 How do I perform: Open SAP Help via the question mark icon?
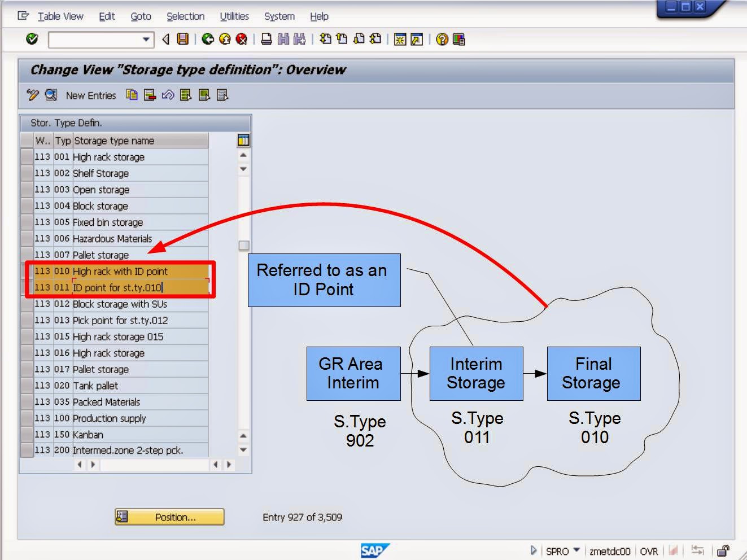(442, 39)
